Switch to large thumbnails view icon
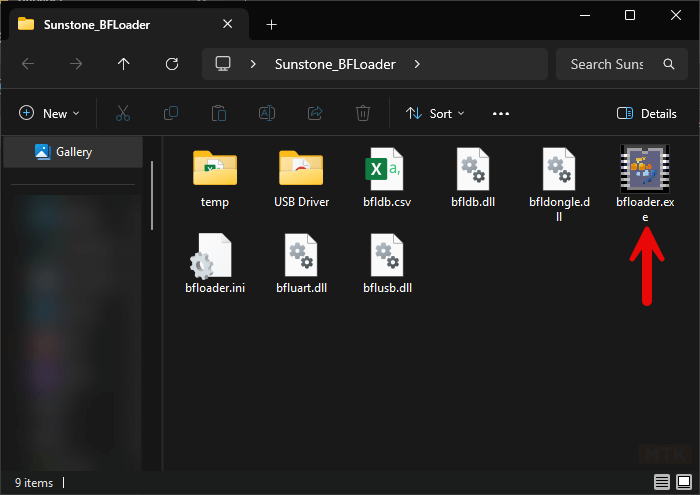Screen dimensions: 700x495 pyautogui.click(x=684, y=482)
